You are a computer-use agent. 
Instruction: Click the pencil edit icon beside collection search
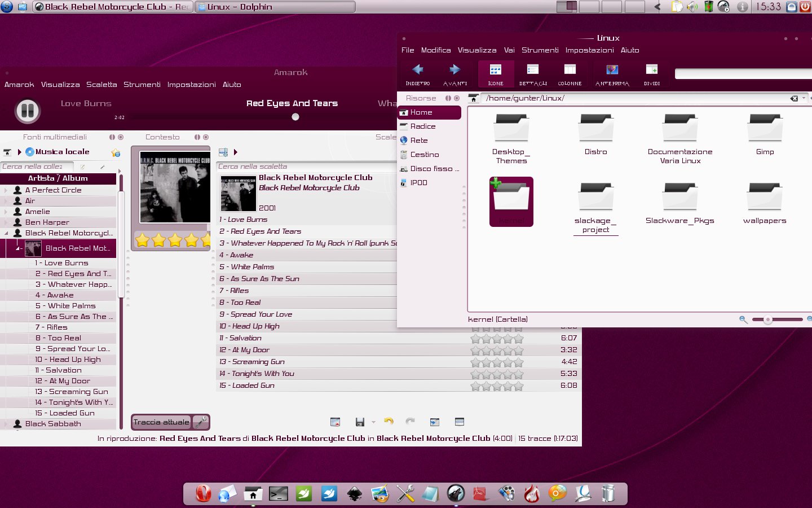coord(82,167)
